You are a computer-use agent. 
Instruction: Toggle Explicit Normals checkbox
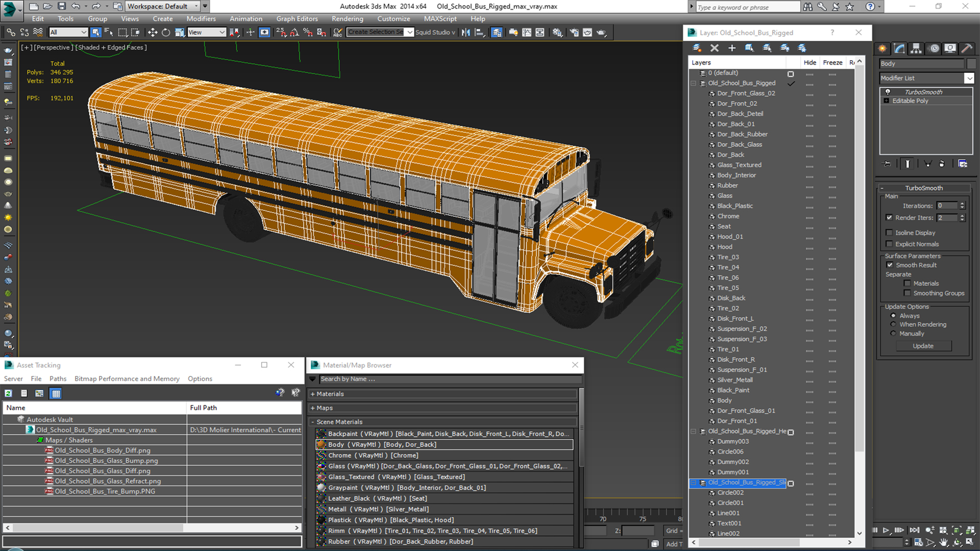(x=889, y=243)
